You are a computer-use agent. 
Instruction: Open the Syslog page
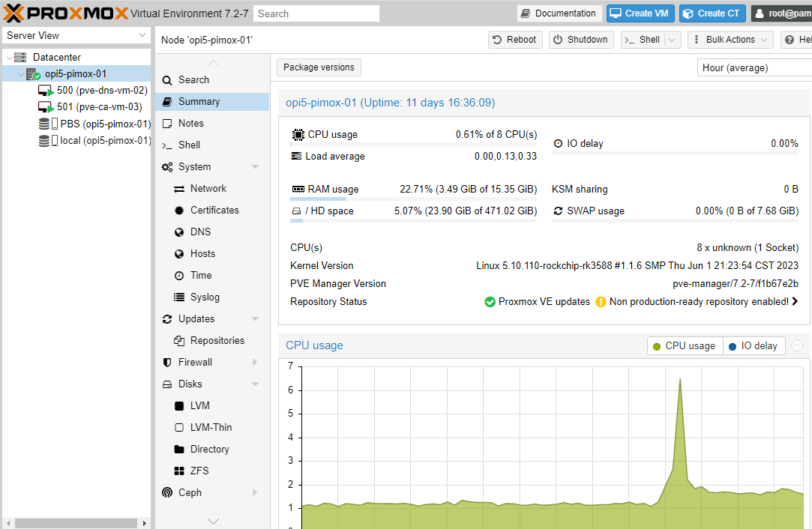[x=213, y=297]
